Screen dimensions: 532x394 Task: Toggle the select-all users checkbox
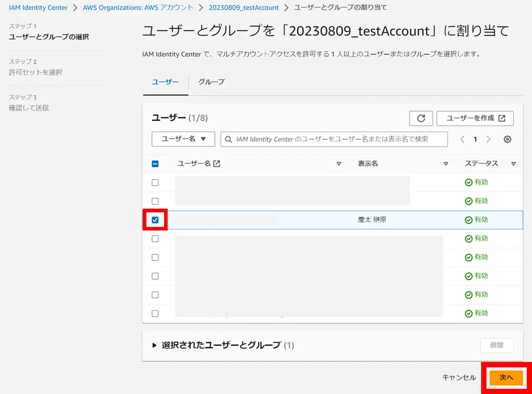(x=155, y=164)
